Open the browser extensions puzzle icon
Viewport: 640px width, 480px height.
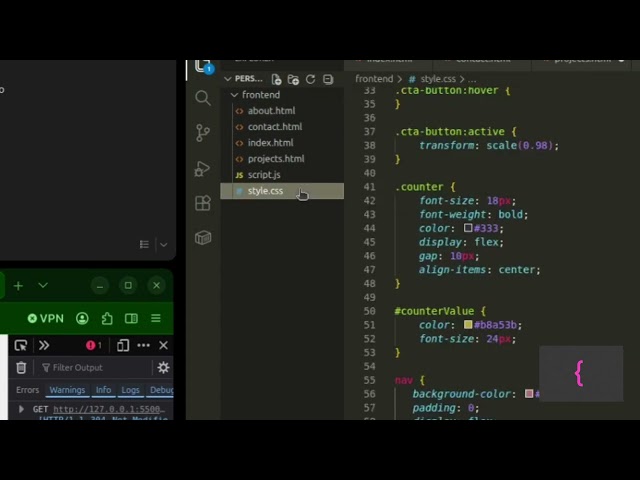pyautogui.click(x=107, y=318)
